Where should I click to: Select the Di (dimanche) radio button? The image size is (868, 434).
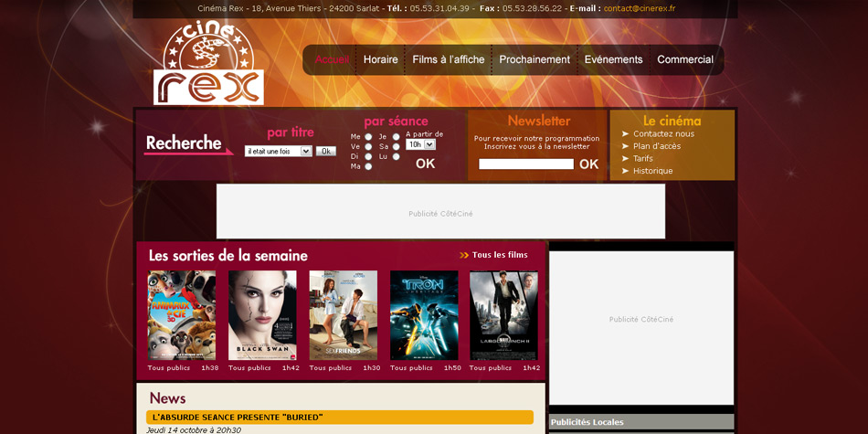[368, 156]
